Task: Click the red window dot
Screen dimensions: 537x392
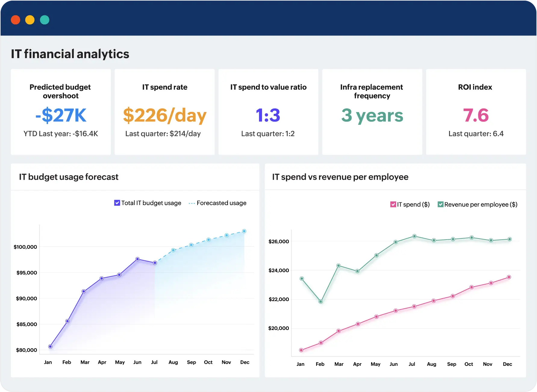Action: pyautogui.click(x=15, y=20)
